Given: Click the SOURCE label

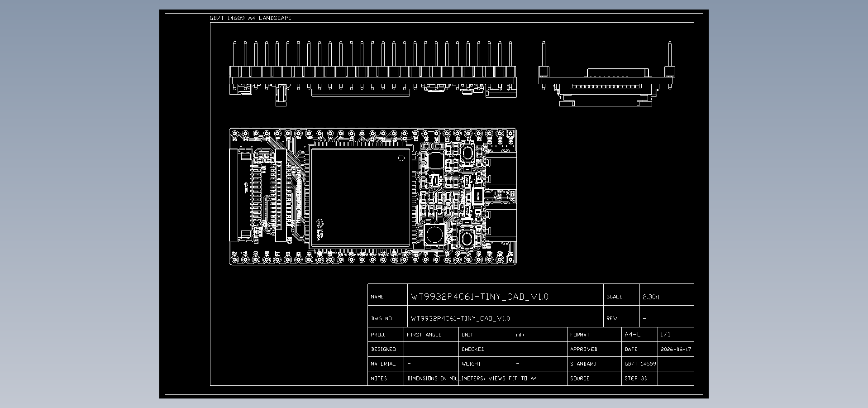Looking at the screenshot, I should [x=580, y=379].
